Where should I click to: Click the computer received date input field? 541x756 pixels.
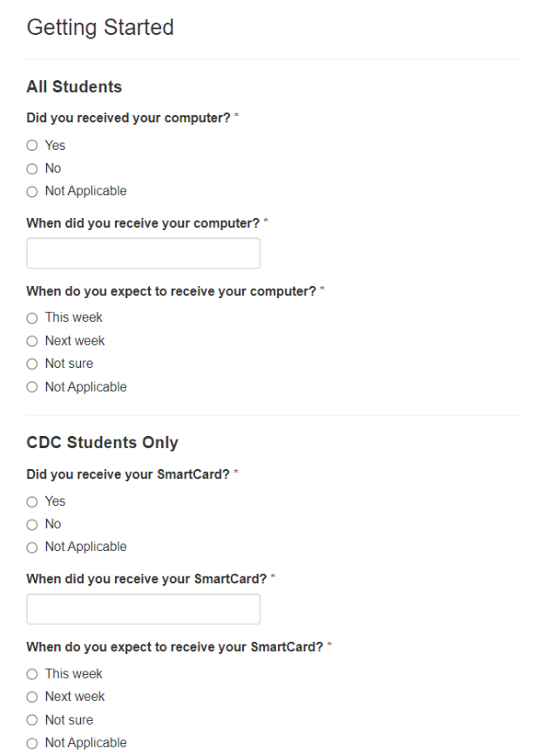143,254
